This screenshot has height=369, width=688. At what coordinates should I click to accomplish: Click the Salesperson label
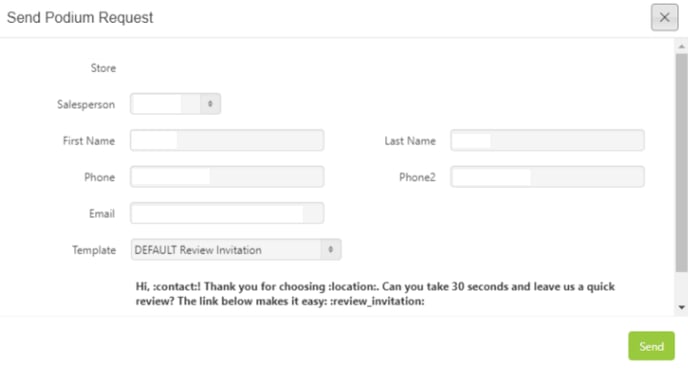tap(86, 104)
